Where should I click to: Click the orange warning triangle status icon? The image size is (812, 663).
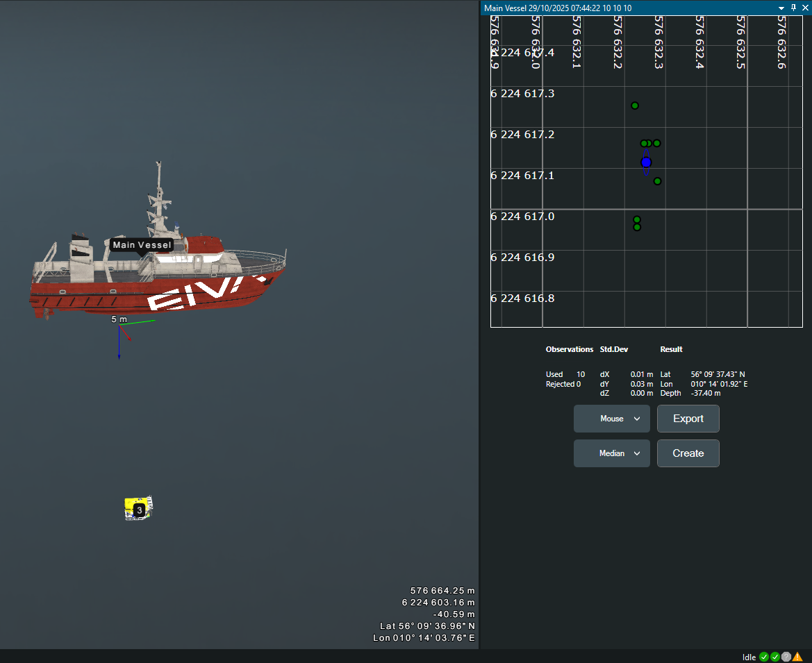[797, 657]
